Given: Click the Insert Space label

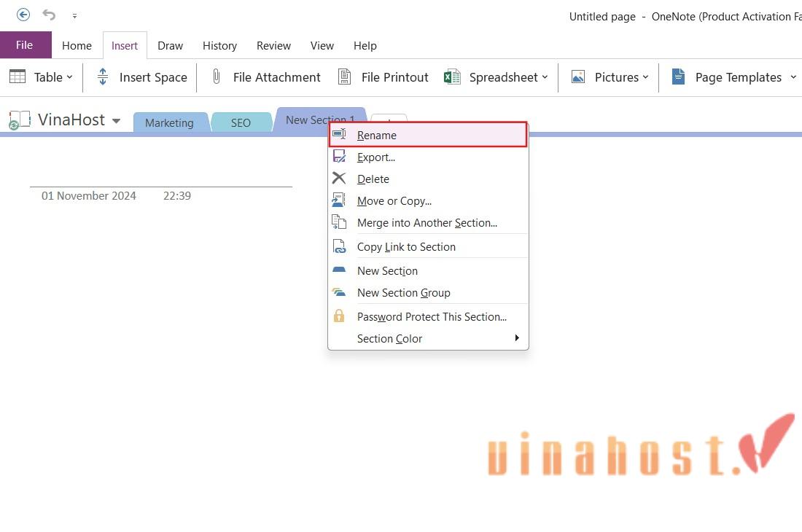Looking at the screenshot, I should point(153,77).
